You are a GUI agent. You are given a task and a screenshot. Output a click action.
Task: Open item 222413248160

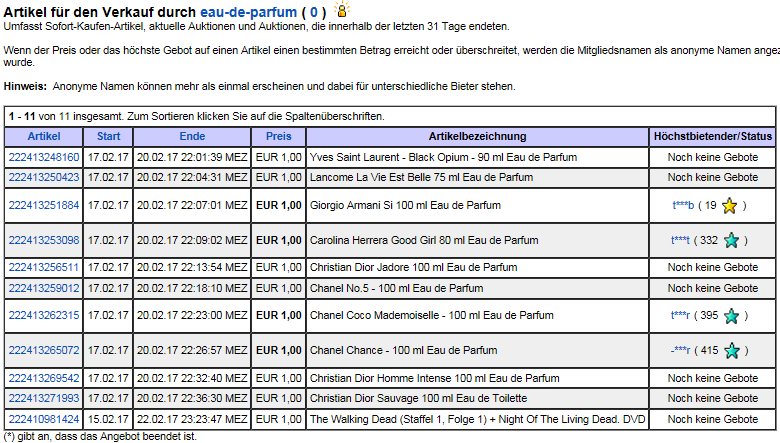click(x=44, y=157)
